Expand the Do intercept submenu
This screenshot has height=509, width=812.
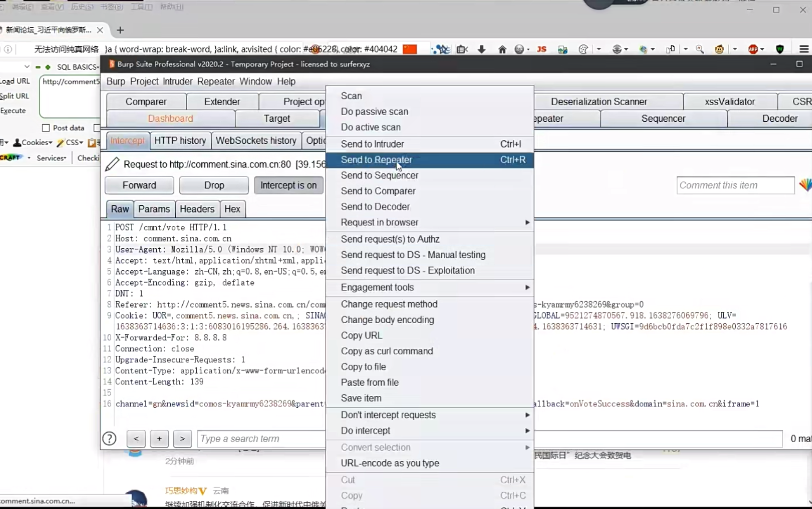click(430, 431)
